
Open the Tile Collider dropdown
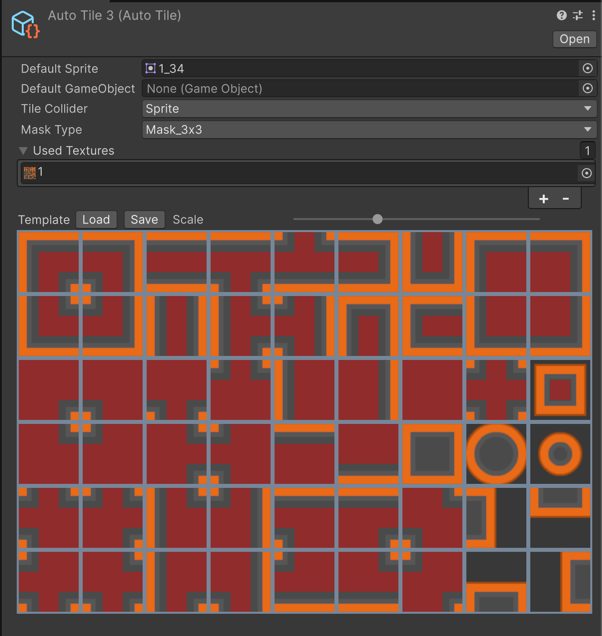(369, 109)
